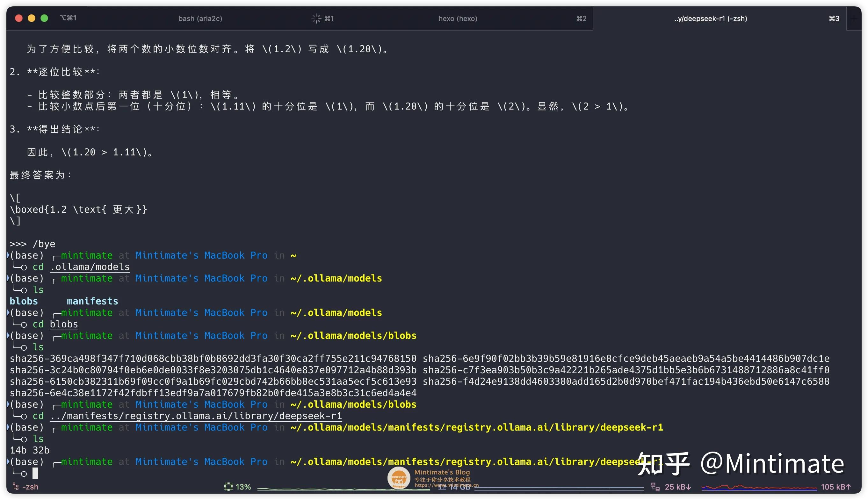
Task: Click the zsh session icon at bottom-left
Action: point(15,487)
